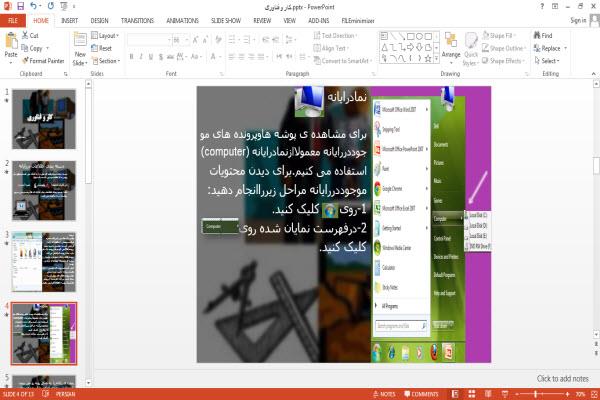Viewport: 600px width, 400px height.
Task: Open Quick Styles gallery
Action: click(x=471, y=49)
